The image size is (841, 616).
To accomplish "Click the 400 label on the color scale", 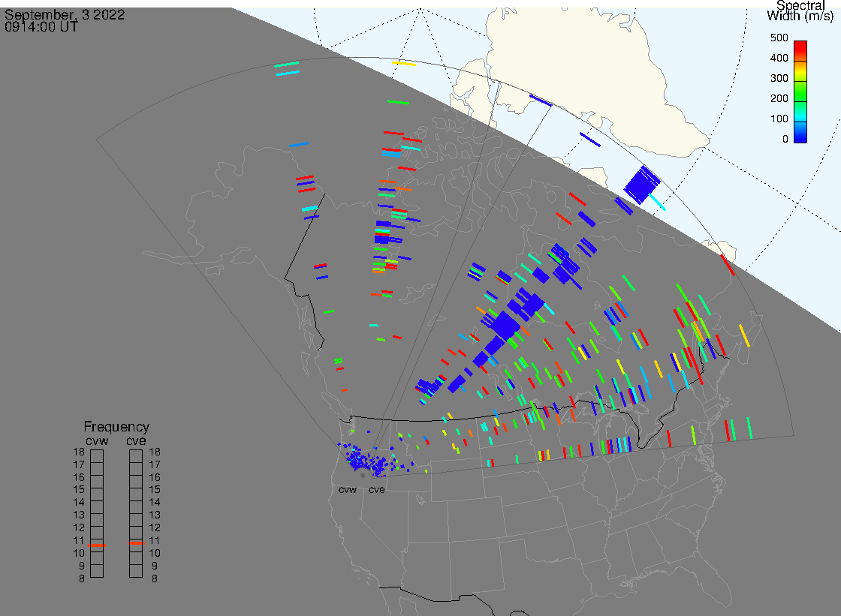I will (x=779, y=58).
